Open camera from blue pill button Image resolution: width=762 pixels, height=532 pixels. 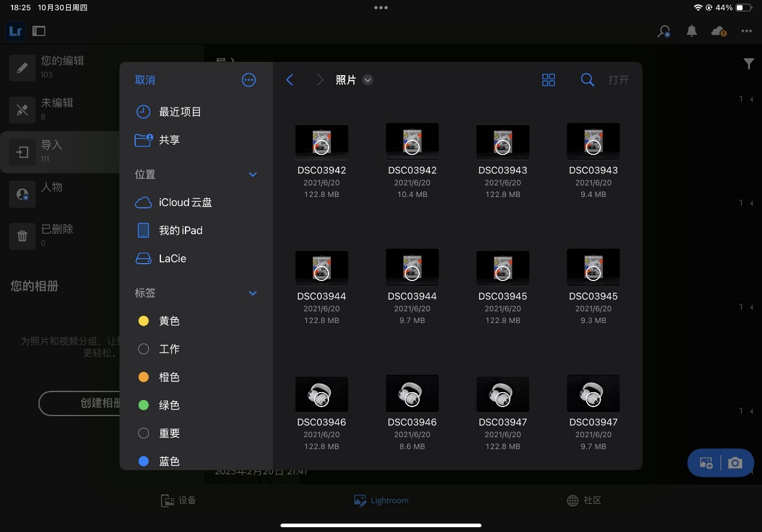tap(735, 463)
